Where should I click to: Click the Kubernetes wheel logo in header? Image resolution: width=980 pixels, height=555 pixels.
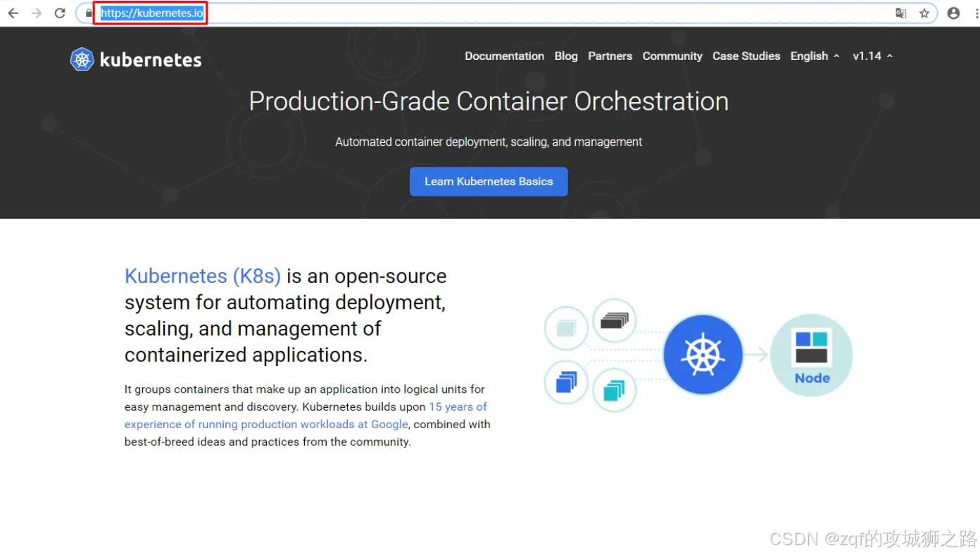pos(82,59)
